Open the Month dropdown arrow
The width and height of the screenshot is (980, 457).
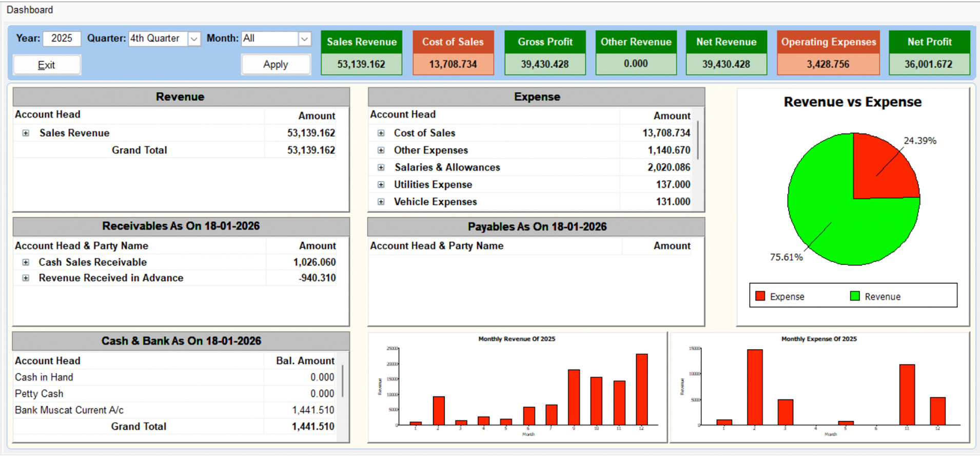[305, 39]
